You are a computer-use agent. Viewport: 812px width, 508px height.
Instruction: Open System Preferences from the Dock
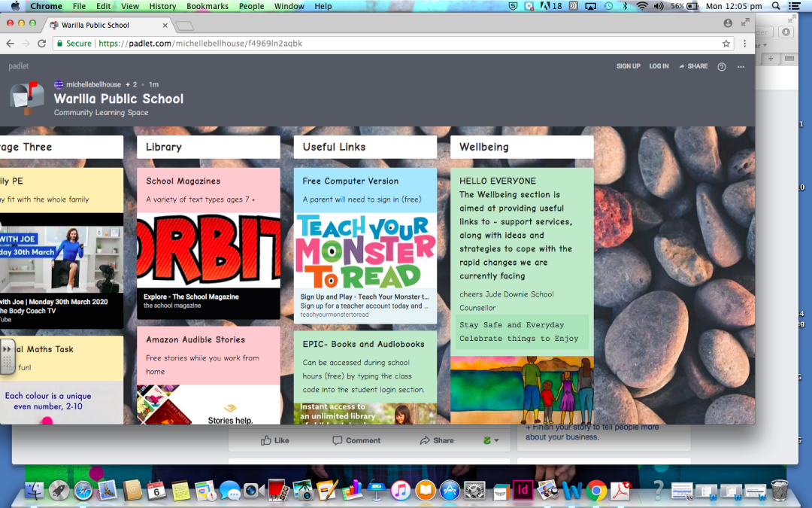(x=474, y=491)
